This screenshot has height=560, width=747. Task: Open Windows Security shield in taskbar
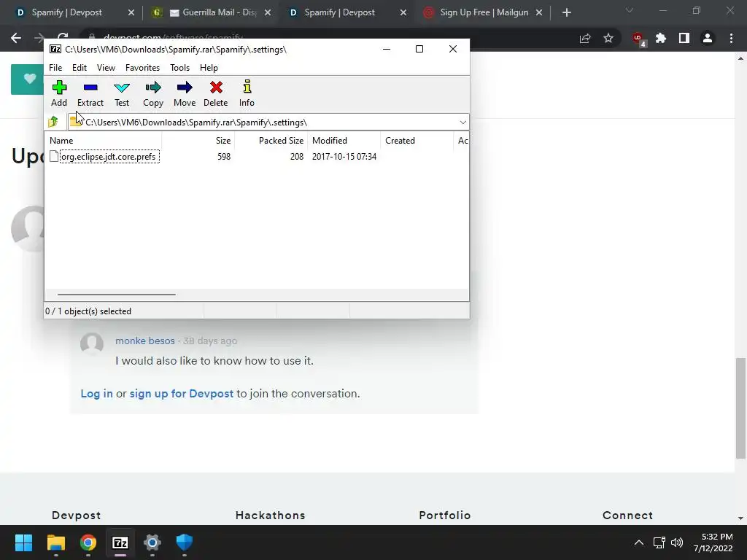click(x=185, y=542)
